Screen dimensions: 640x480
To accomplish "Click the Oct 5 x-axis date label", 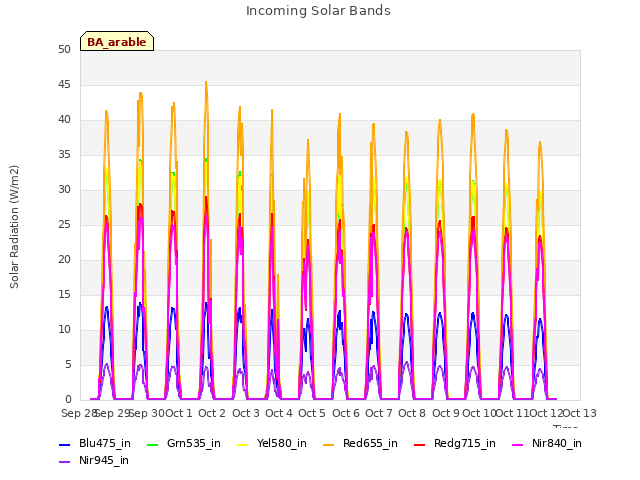I will [x=312, y=413].
